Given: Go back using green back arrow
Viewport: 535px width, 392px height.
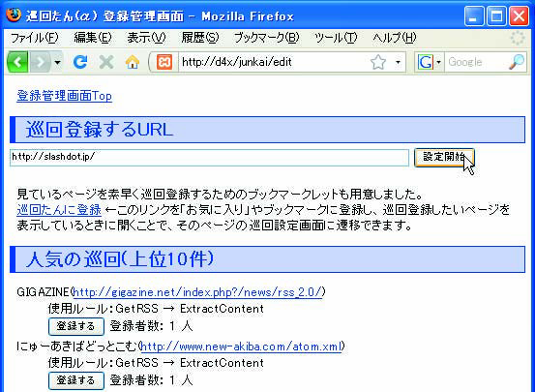Looking at the screenshot, I should pyautogui.click(x=17, y=62).
